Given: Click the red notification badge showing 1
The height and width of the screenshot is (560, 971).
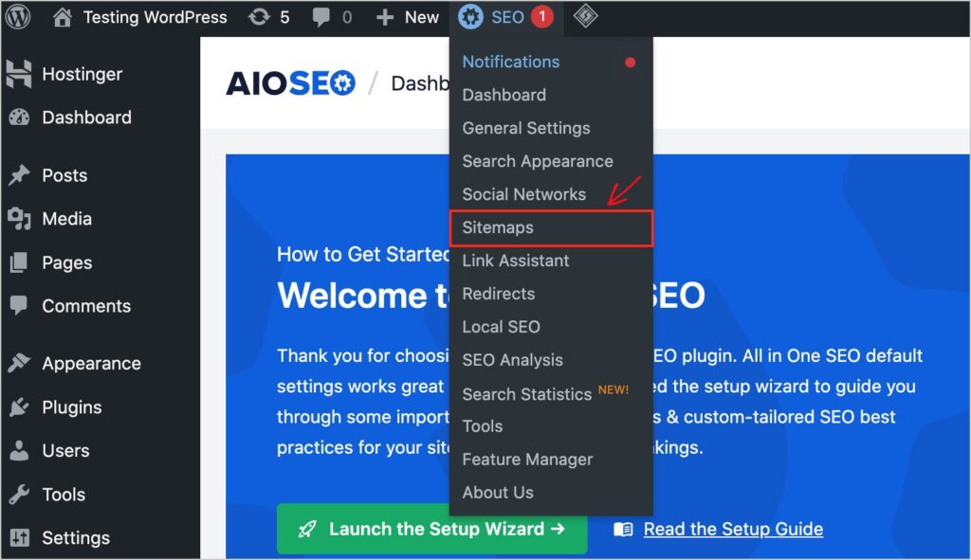Looking at the screenshot, I should click(x=541, y=17).
